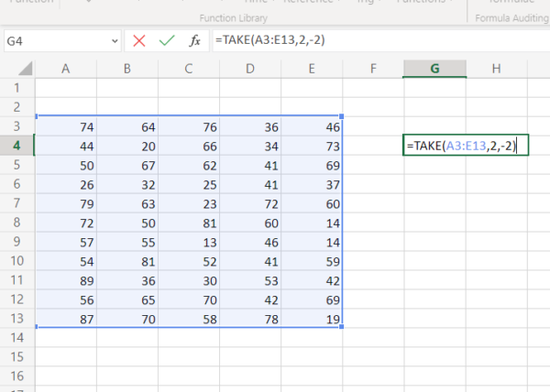Click cell C5 containing 62

point(189,166)
